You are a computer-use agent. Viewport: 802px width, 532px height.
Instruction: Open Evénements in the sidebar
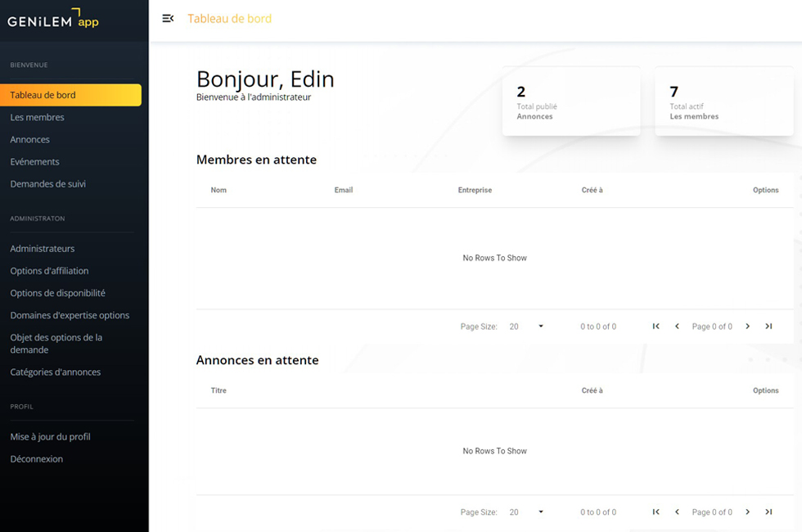[x=34, y=162]
